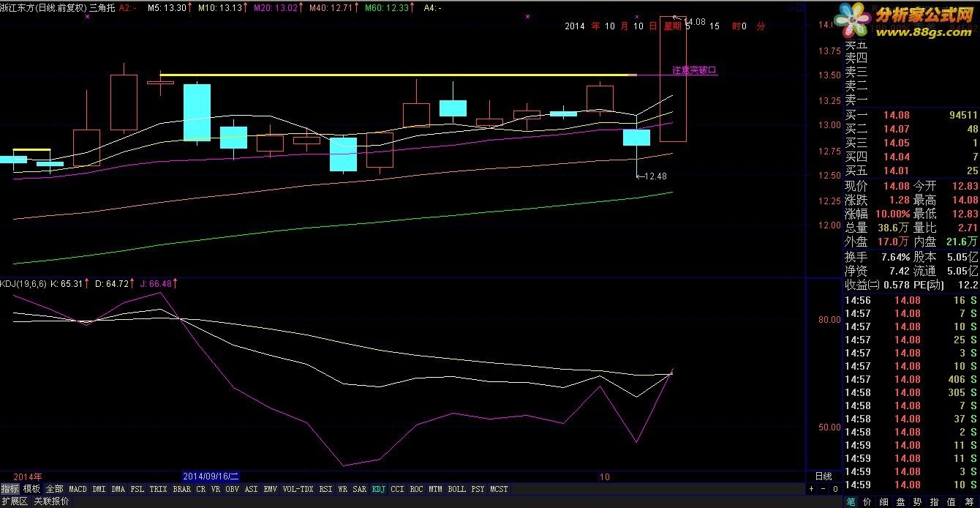Select the WR indicator
The image size is (980, 508).
[x=343, y=489]
